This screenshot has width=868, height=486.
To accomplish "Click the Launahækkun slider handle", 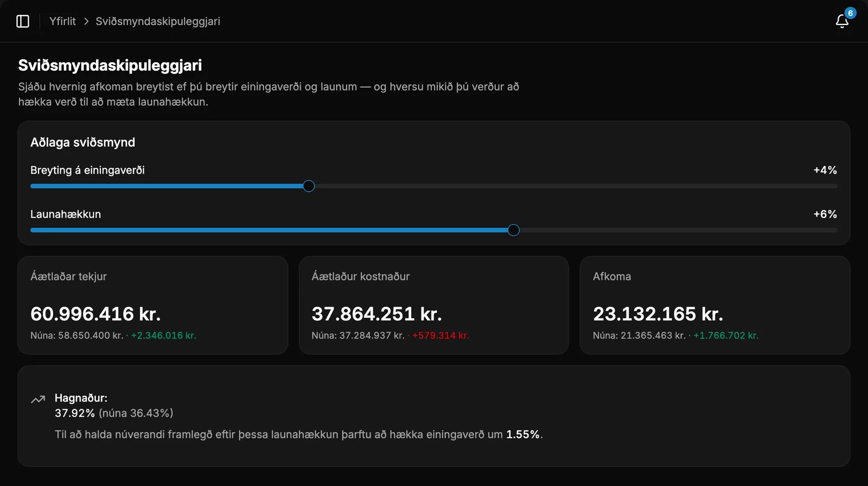I will point(514,230).
